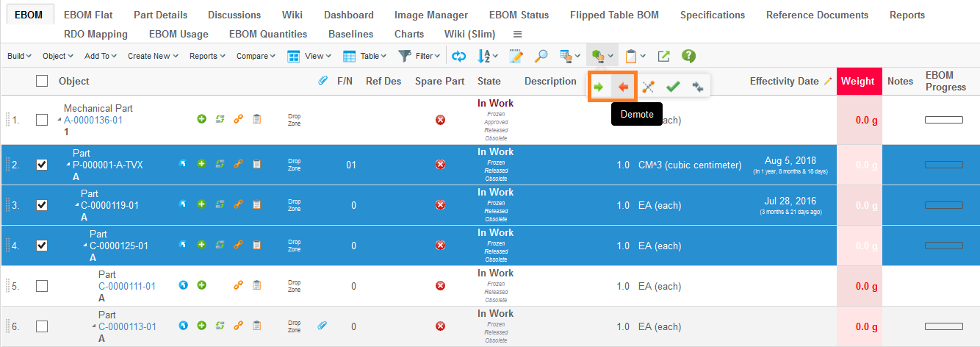Expand the Filter dropdown
Screen dimensions: 980x347
coord(419,56)
